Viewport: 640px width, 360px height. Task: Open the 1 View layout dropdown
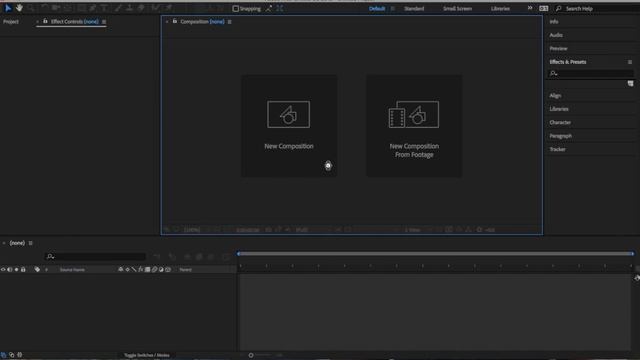click(413, 230)
